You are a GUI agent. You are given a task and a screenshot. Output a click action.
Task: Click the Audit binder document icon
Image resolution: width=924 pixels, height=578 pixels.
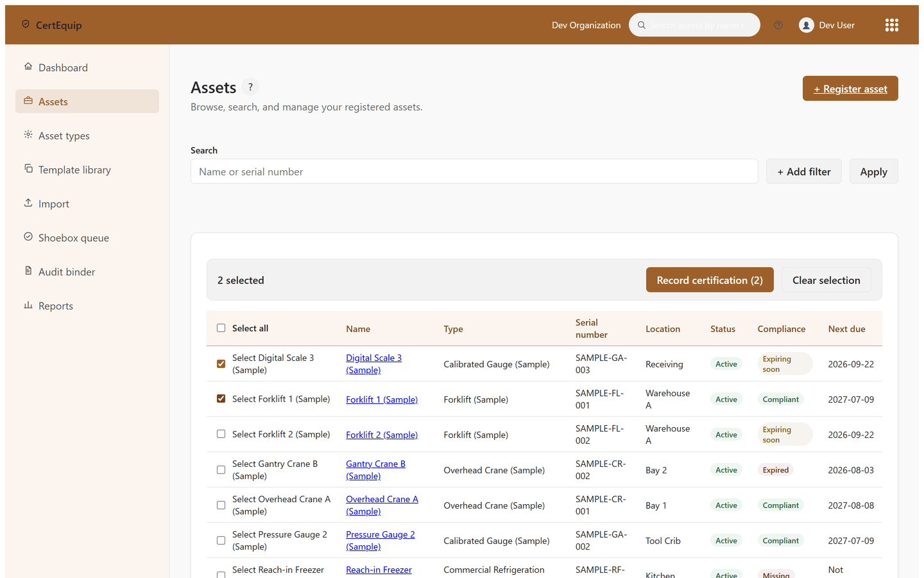pos(28,271)
